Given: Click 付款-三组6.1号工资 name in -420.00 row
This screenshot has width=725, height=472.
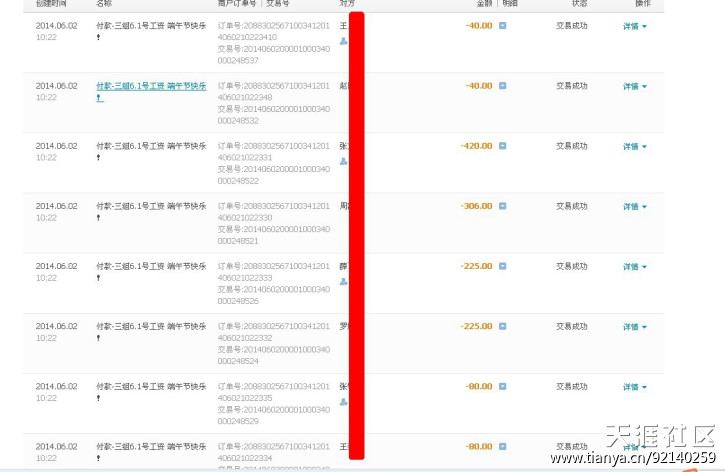Looking at the screenshot, I should pos(151,146).
